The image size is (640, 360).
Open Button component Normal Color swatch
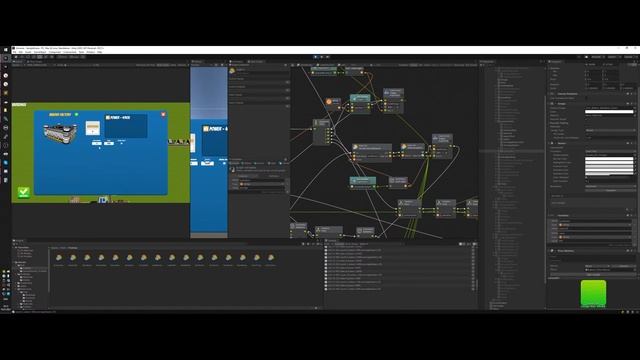[x=609, y=159]
